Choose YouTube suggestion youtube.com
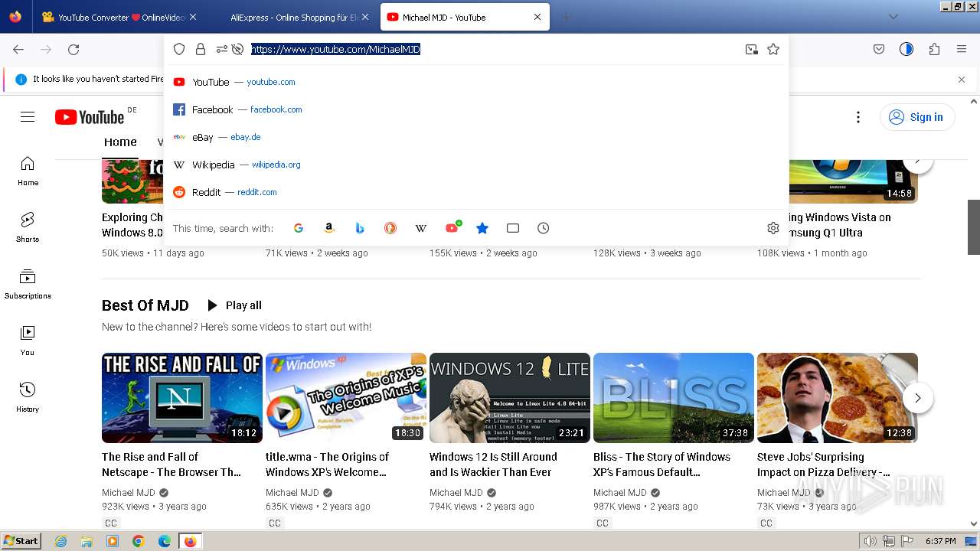Viewport: 980px width, 551px height. [476, 82]
